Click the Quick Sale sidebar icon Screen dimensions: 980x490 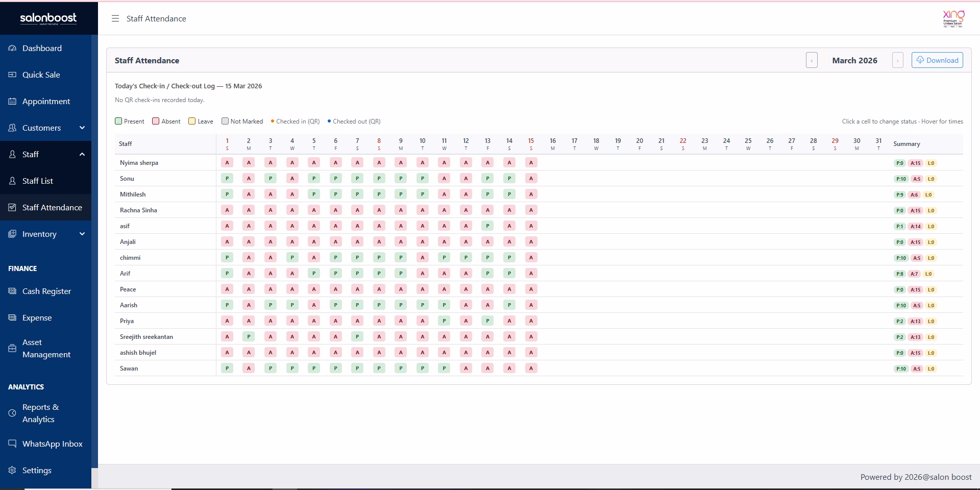[12, 75]
